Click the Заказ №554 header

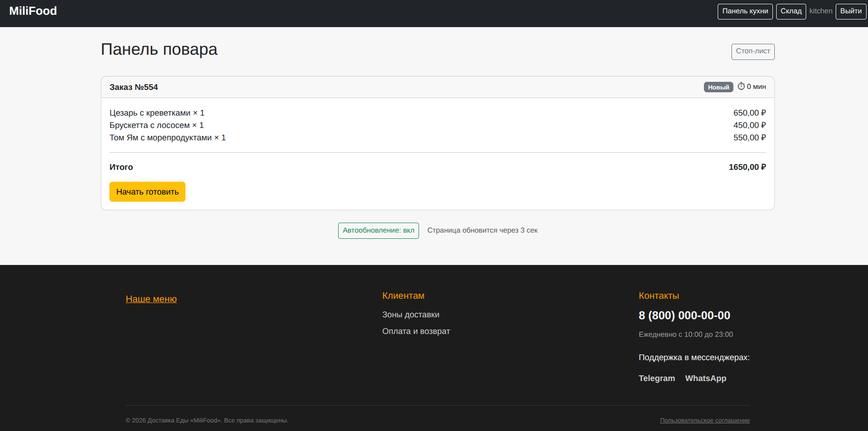pos(134,87)
